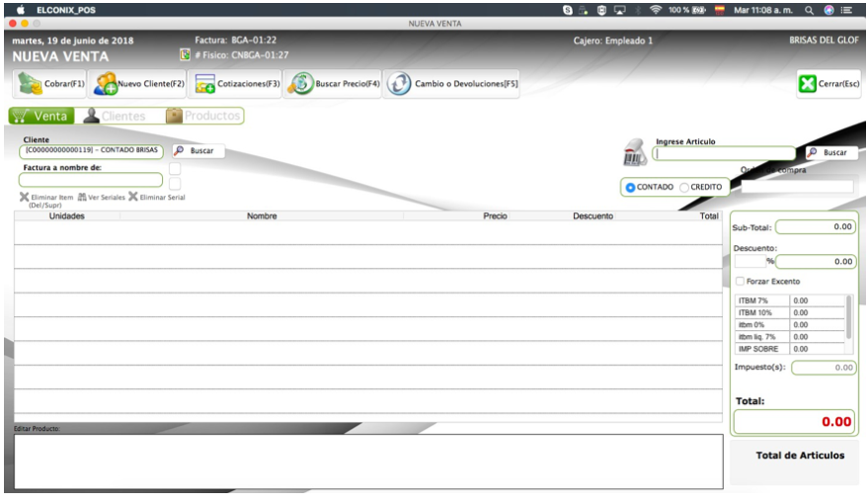Select the itbm liq. 7% tax row
The height and width of the screenshot is (504, 868).
pos(789,337)
